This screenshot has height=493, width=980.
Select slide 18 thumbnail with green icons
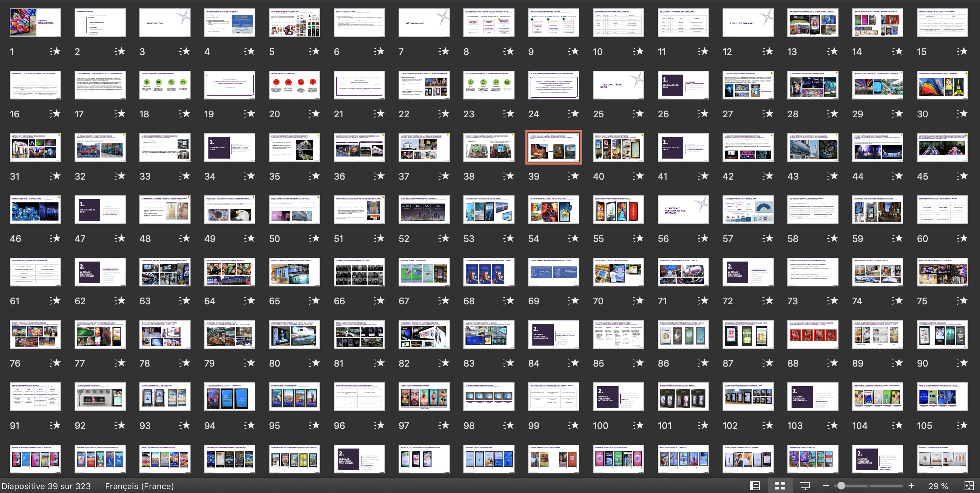pyautogui.click(x=165, y=85)
